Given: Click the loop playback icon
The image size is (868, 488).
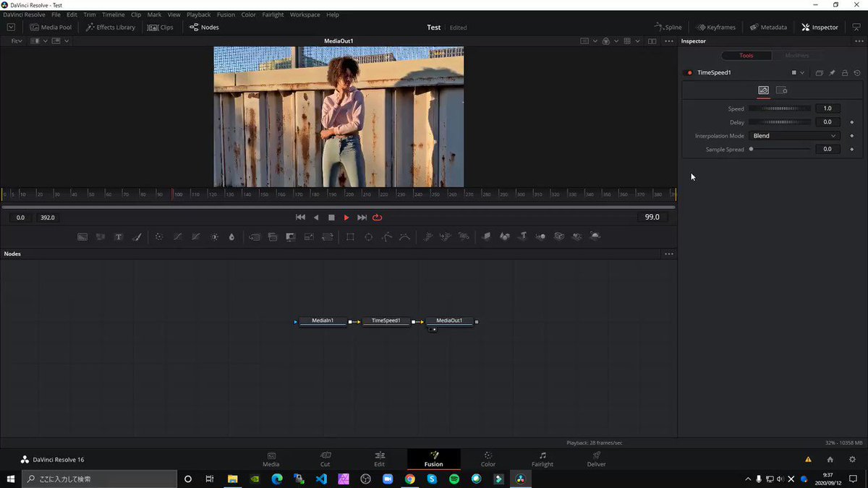Looking at the screenshot, I should click(377, 218).
